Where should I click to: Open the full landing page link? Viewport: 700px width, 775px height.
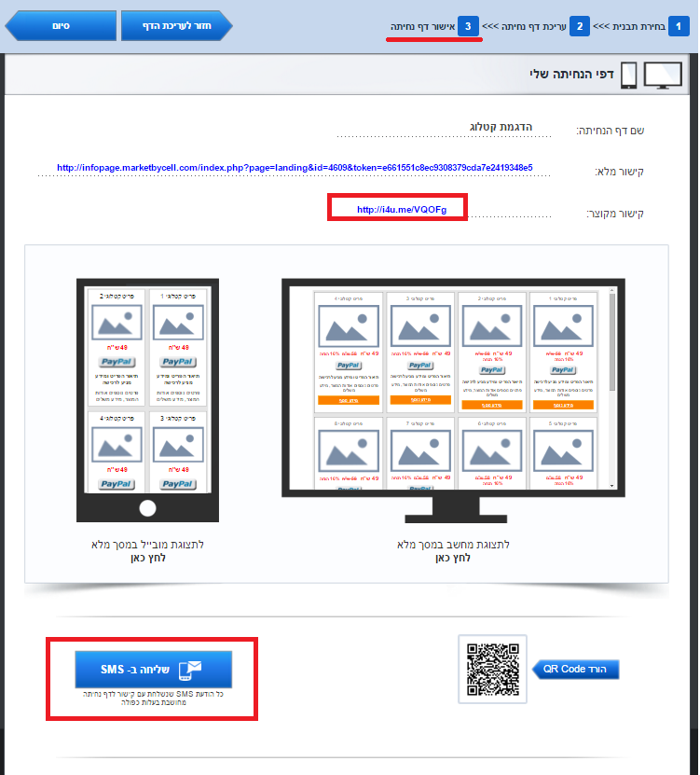(x=295, y=168)
